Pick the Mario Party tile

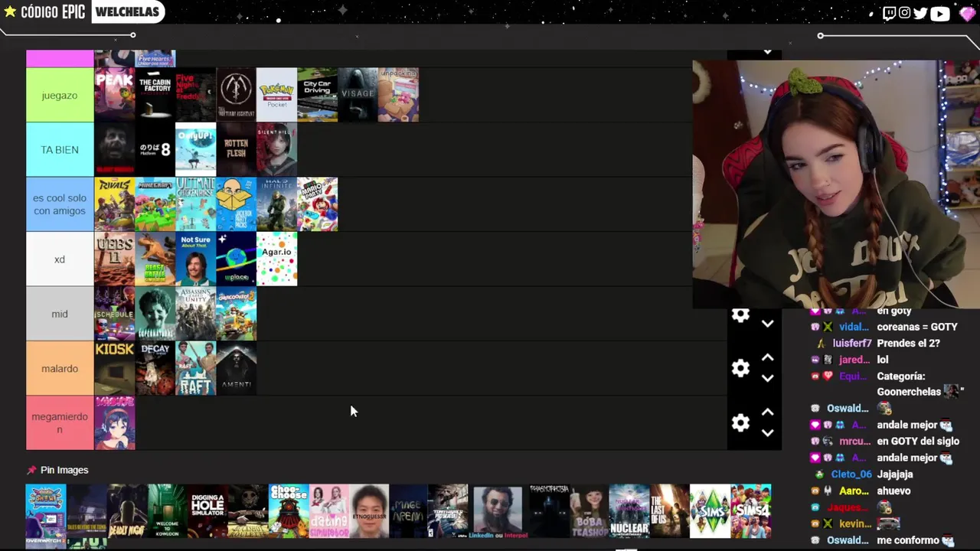317,204
